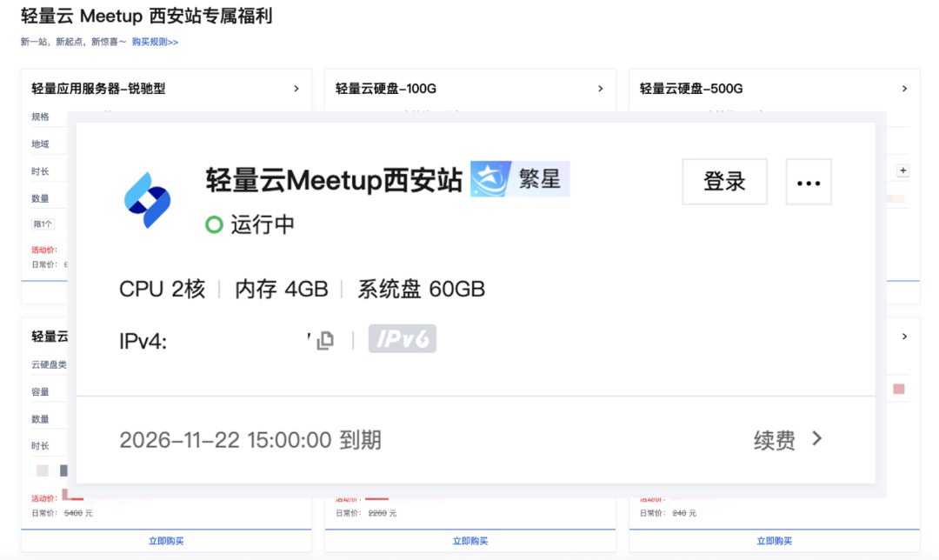
Task: Click the 轻量云硬盘-100G card title
Action: (386, 89)
